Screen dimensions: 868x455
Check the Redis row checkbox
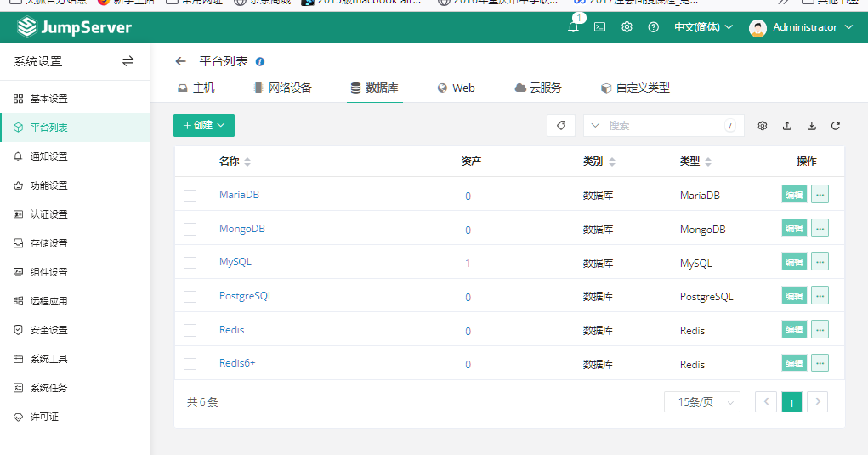point(190,331)
